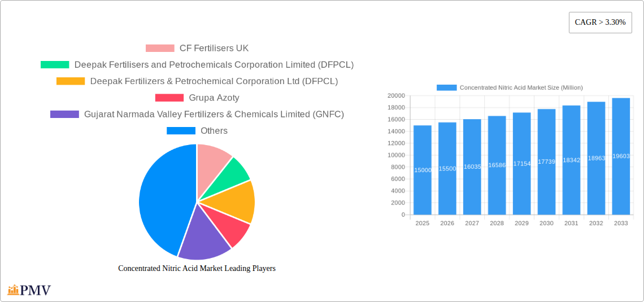Screen dimensions: 644x302
Task: Click the CF Fertilisers UK legend swatch
Action: [160, 49]
